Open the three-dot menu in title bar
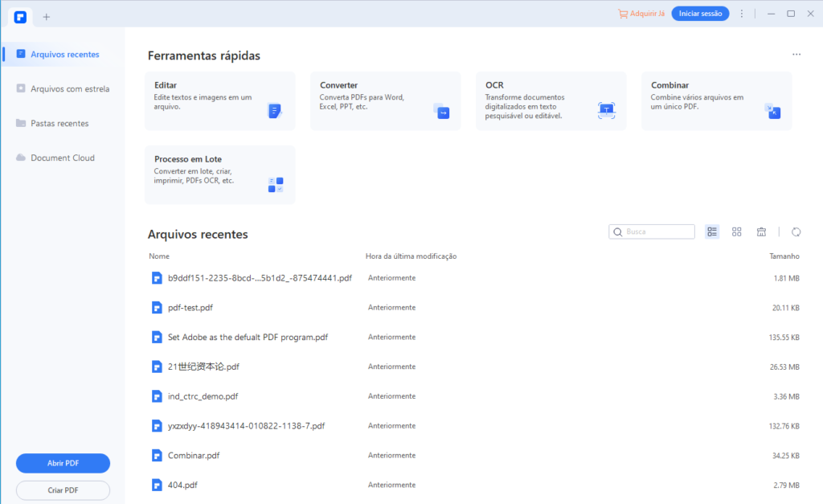The height and width of the screenshot is (504, 823). coord(742,14)
